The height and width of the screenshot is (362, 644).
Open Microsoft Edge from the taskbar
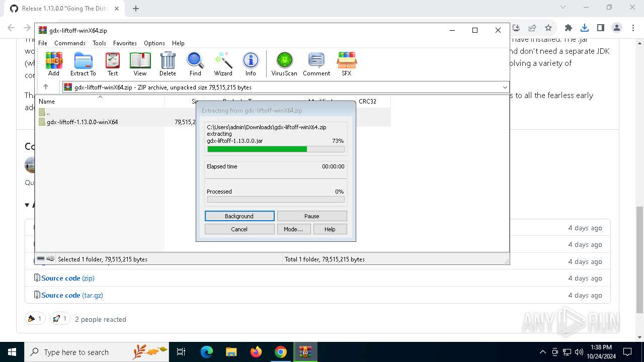click(x=207, y=352)
